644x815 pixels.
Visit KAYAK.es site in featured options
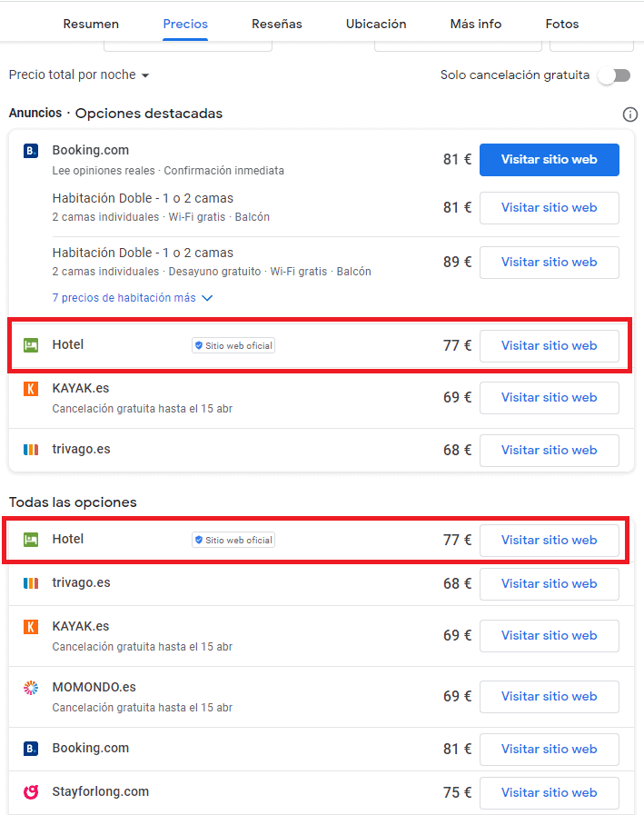coord(549,398)
